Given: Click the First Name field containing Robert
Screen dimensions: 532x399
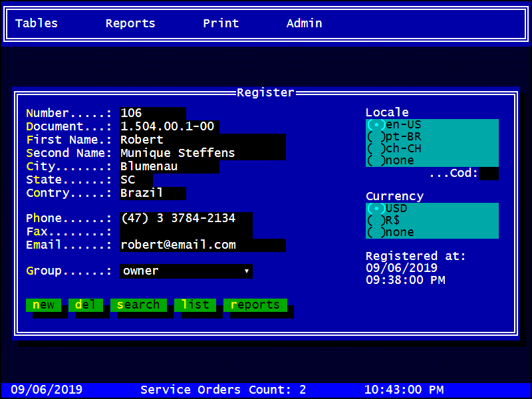Looking at the screenshot, I should (x=203, y=140).
